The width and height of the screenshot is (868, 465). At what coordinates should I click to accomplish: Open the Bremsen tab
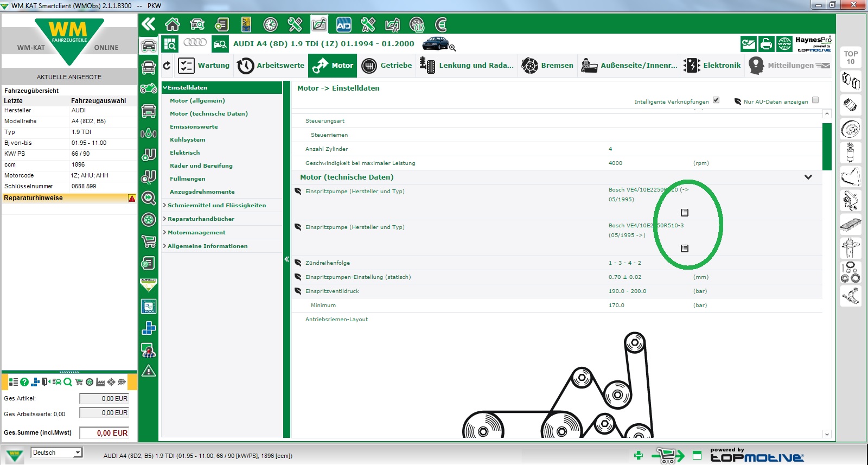point(547,66)
